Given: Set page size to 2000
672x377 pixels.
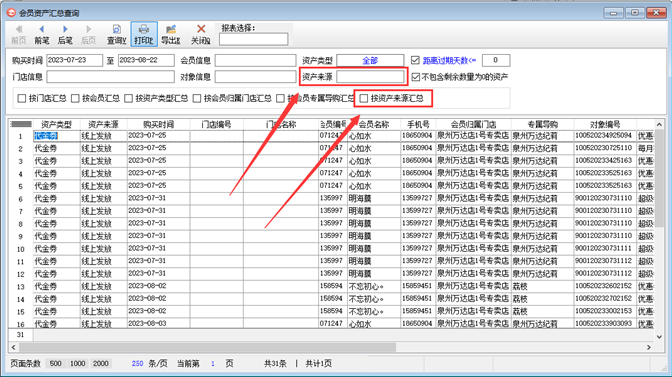Looking at the screenshot, I should 101,364.
